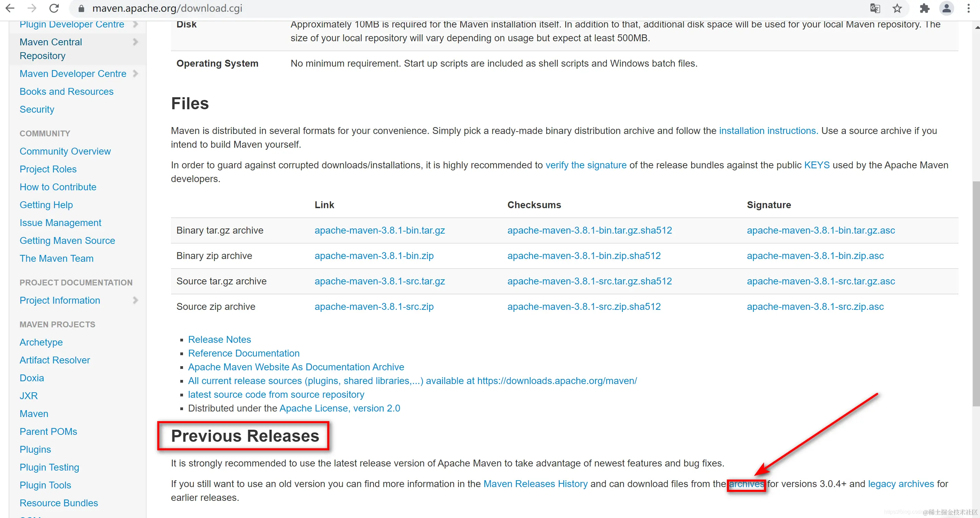Screen dimensions: 980x518
Task: Open Books and Resources sidebar item
Action: pyautogui.click(x=67, y=91)
